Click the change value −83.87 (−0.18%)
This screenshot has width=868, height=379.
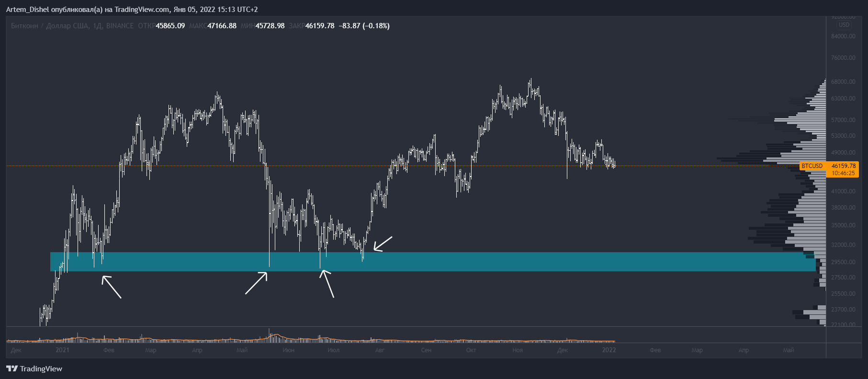point(364,26)
